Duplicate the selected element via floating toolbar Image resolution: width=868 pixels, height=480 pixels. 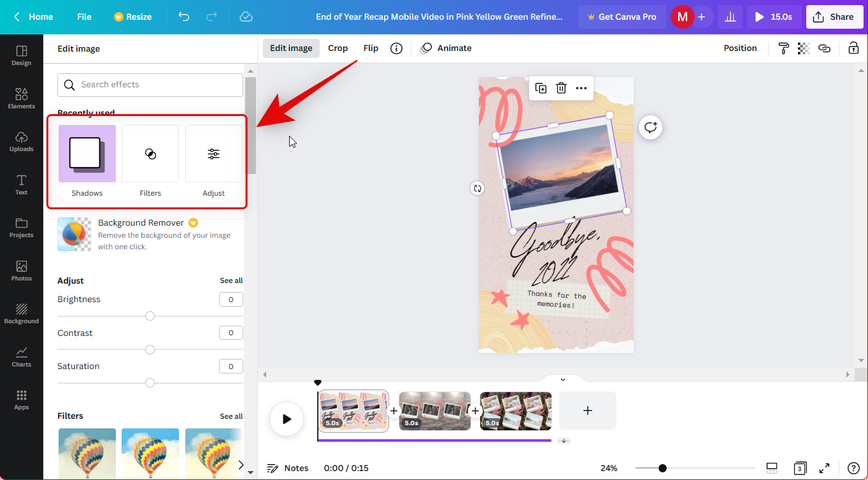541,88
